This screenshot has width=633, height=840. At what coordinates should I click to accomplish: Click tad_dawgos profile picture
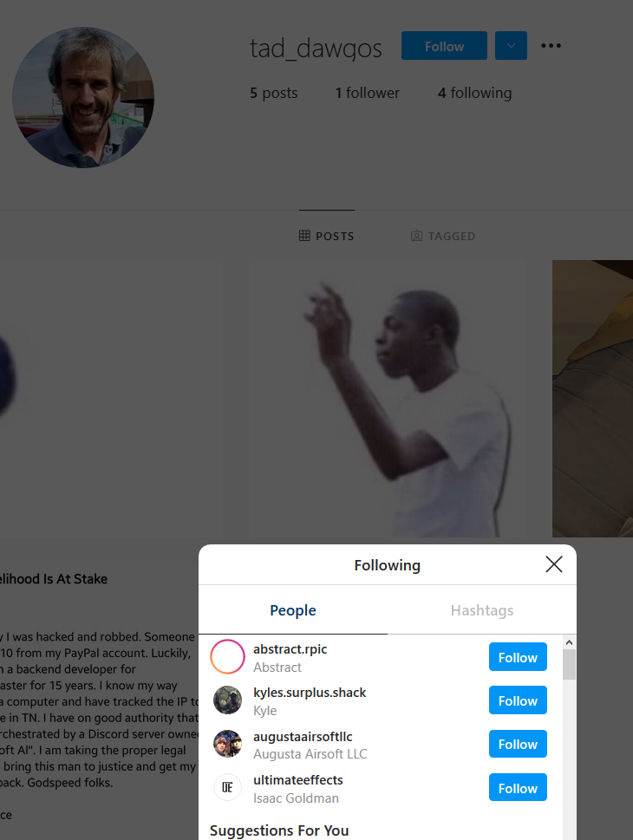click(x=83, y=97)
